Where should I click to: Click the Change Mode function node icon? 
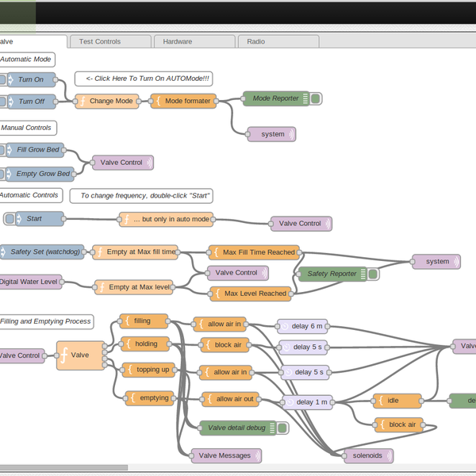(x=82, y=102)
